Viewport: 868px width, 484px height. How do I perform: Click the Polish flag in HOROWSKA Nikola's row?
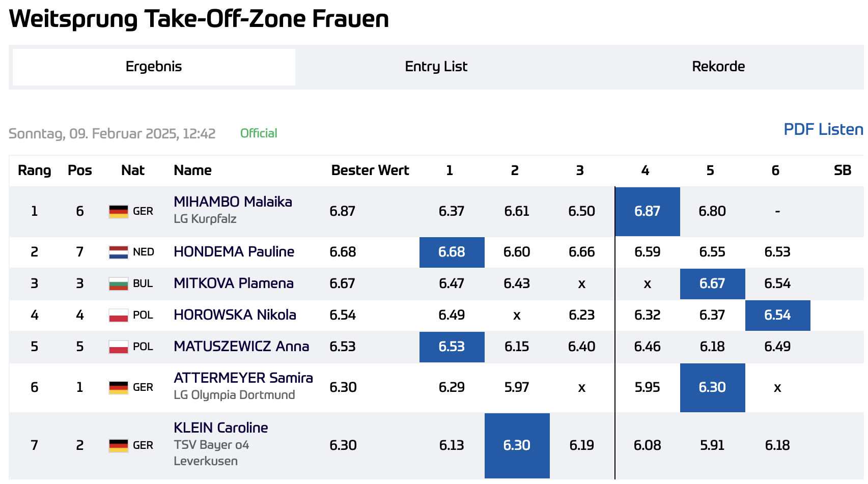point(119,315)
